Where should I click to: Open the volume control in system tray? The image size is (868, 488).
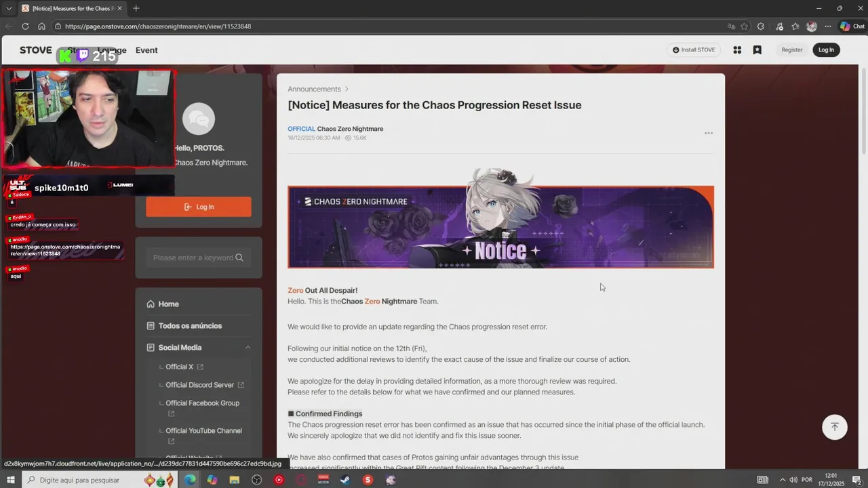click(x=793, y=480)
